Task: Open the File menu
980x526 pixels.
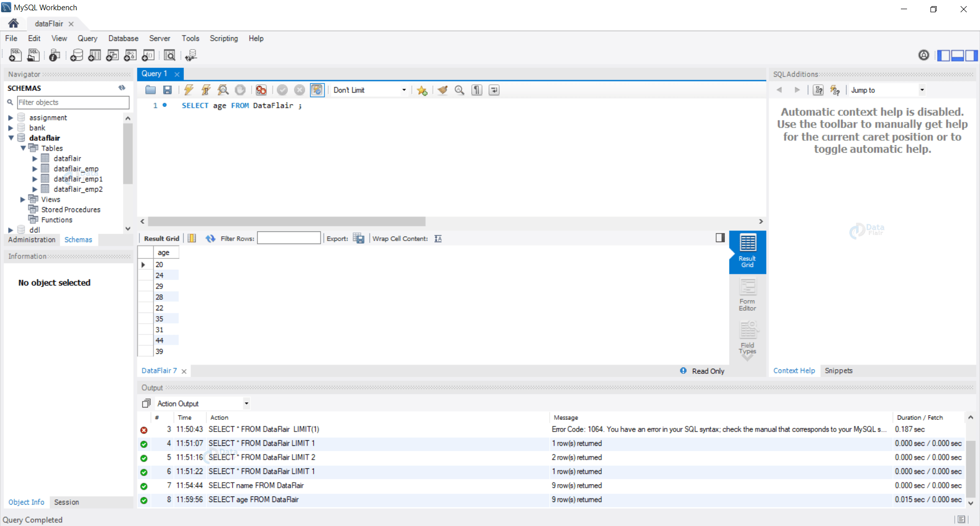Action: [x=11, y=38]
